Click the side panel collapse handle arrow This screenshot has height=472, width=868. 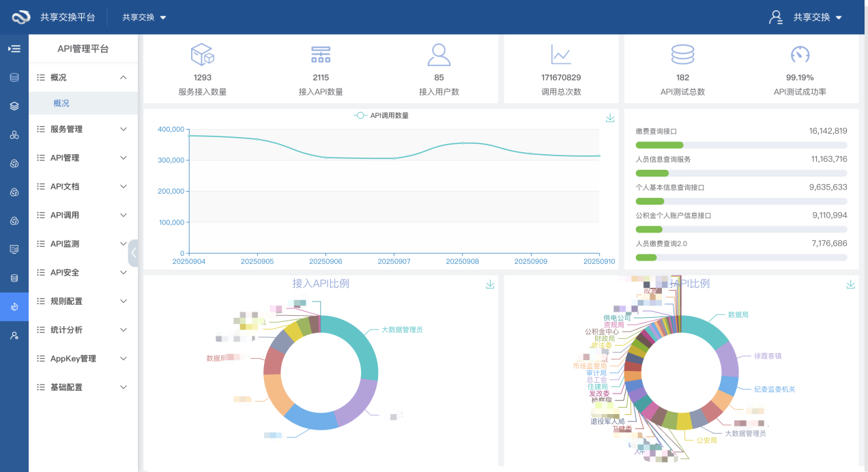133,253
